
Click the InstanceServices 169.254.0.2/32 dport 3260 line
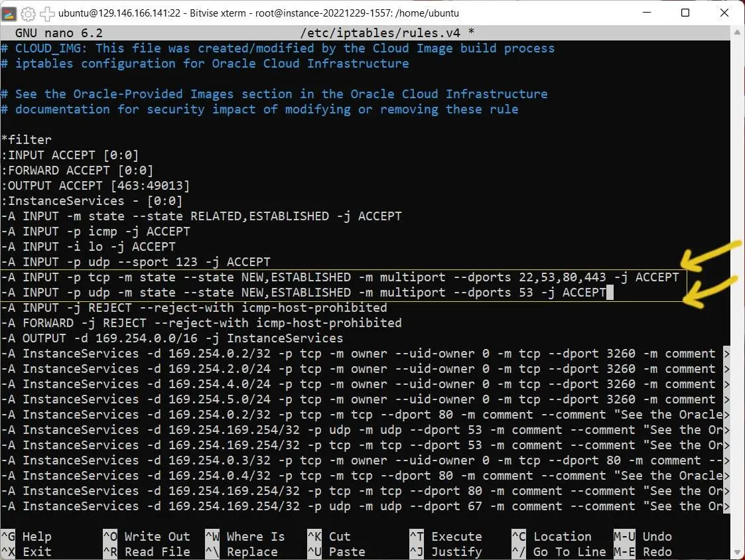(x=365, y=353)
